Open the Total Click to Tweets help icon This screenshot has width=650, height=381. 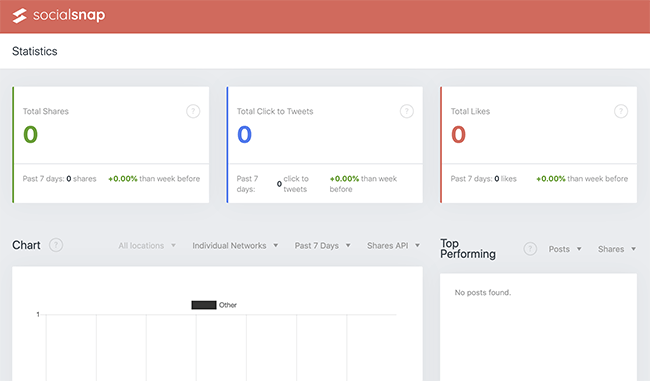[407, 111]
